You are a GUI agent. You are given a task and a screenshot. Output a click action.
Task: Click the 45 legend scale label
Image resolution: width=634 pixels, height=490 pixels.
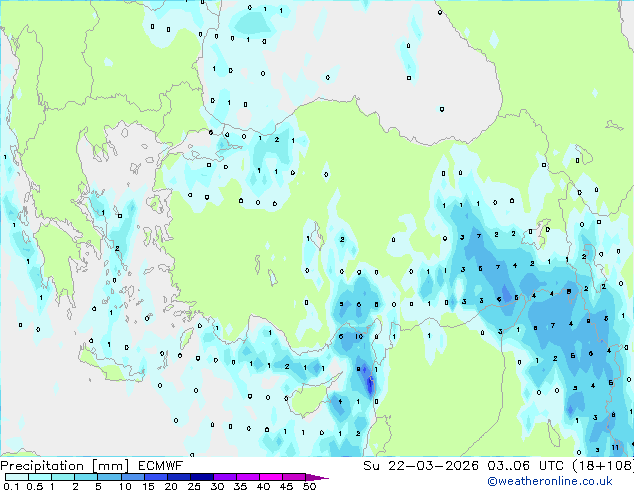click(286, 486)
